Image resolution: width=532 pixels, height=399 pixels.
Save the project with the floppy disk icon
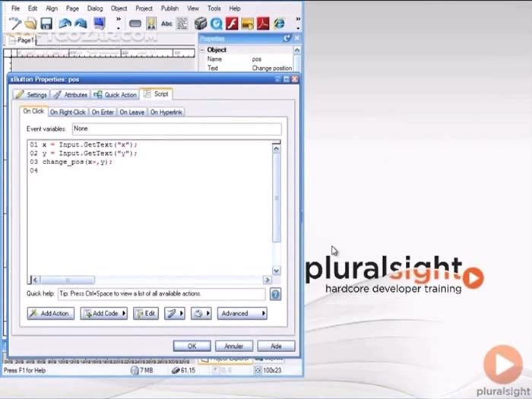46,24
